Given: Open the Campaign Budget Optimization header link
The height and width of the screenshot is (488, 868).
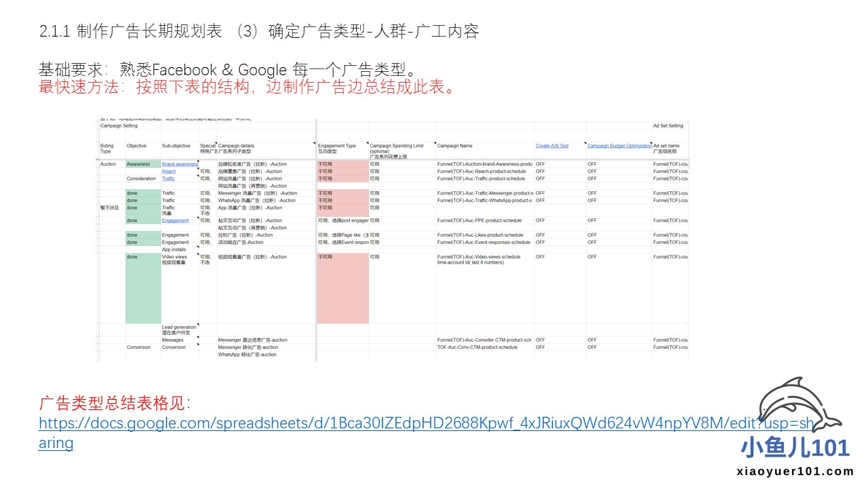Looking at the screenshot, I should click(619, 146).
